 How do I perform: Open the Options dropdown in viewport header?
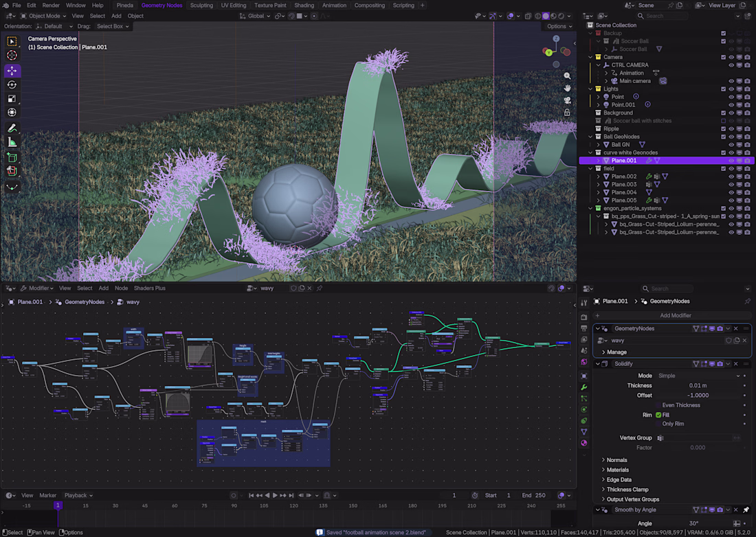(559, 27)
